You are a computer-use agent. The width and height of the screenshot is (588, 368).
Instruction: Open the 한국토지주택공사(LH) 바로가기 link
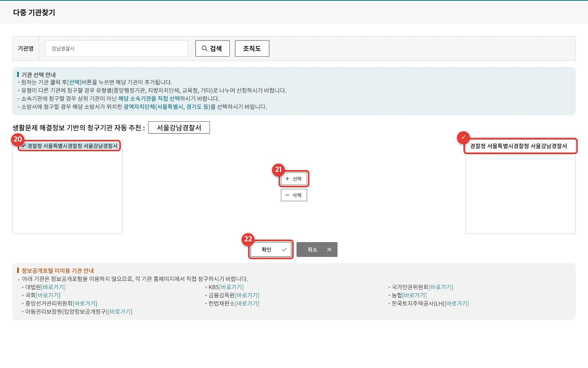tap(457, 304)
